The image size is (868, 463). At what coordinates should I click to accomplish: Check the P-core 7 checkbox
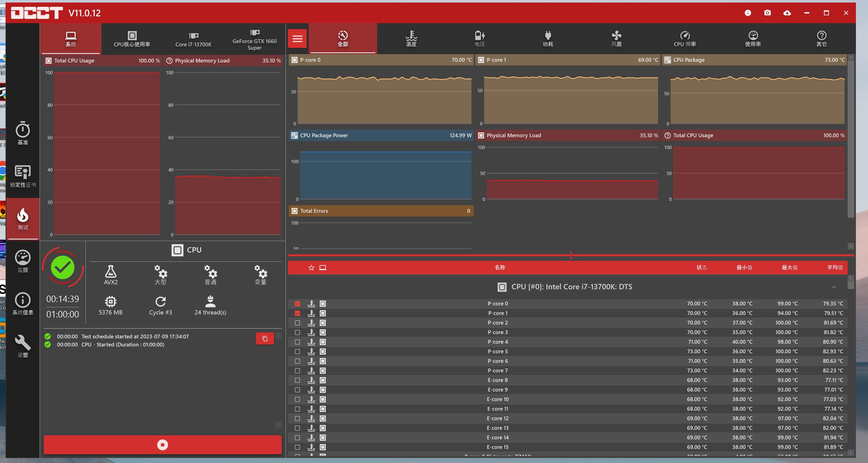coord(297,371)
